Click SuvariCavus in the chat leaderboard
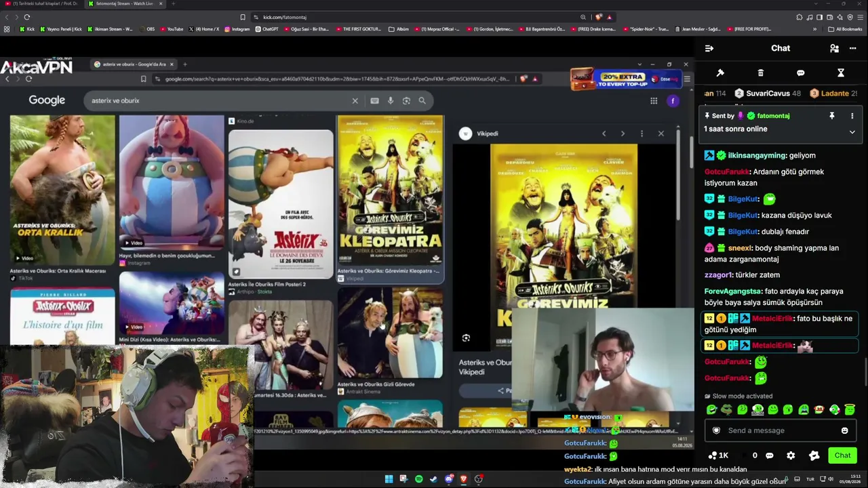Viewport: 868px width, 488px height. coord(768,94)
